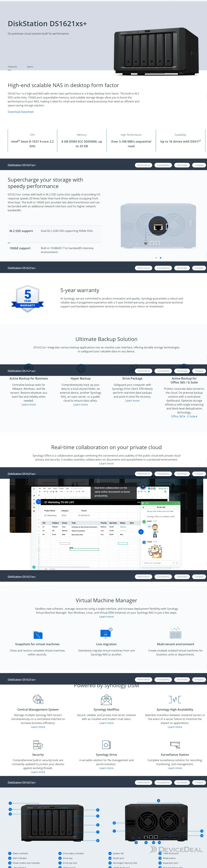Open Learn more under Hyper Backup
Viewport: 207px width, 868px height.
click(x=80, y=405)
